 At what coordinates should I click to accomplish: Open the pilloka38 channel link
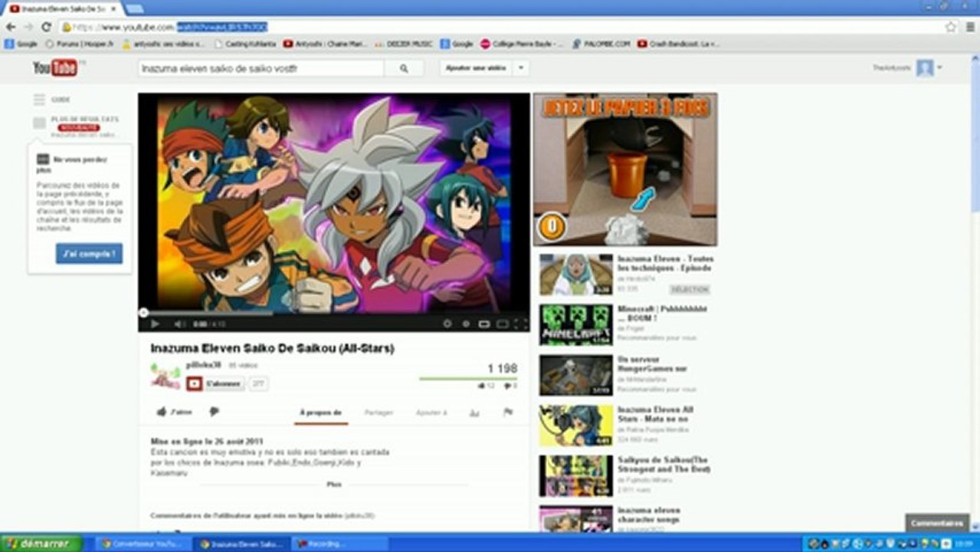(204, 365)
